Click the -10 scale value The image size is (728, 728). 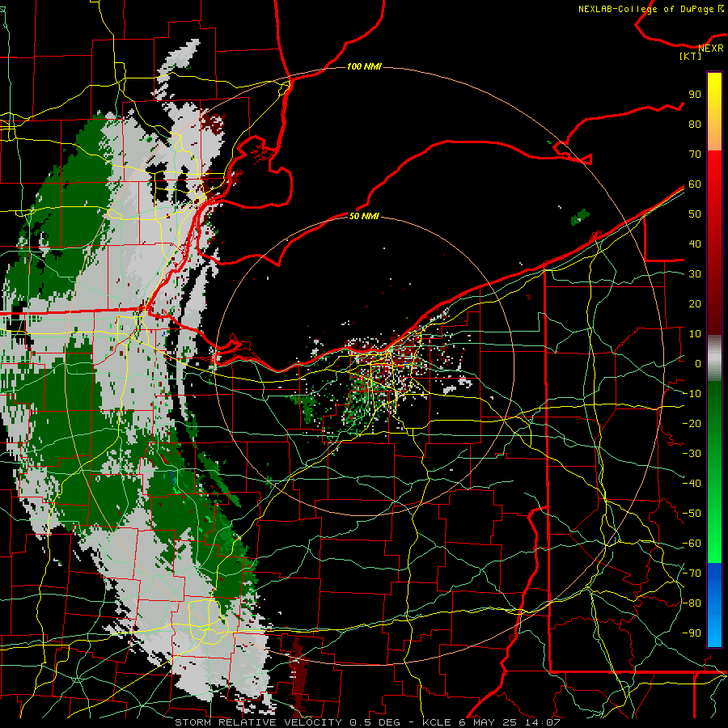tap(692, 394)
